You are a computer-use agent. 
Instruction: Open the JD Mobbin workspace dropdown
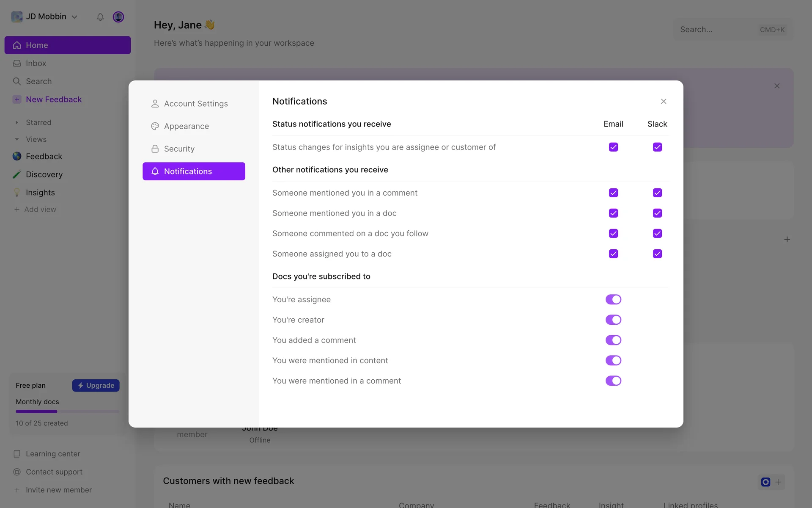(x=45, y=17)
